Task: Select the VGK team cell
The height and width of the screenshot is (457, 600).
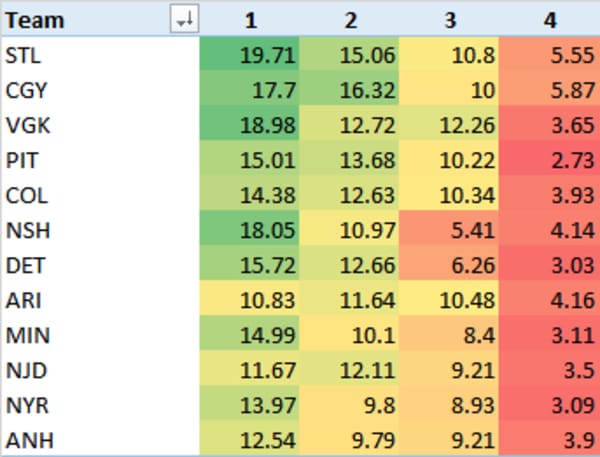Action: [x=100, y=124]
